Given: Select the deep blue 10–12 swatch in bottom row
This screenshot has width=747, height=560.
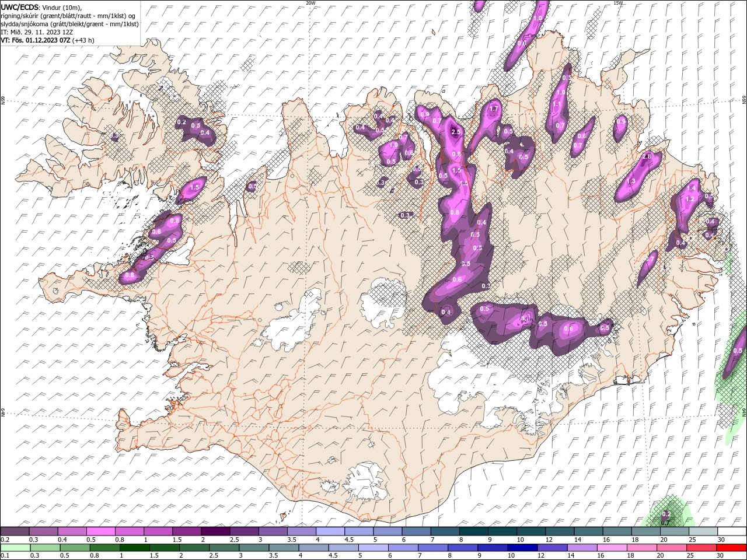Looking at the screenshot, I should pos(522,548).
